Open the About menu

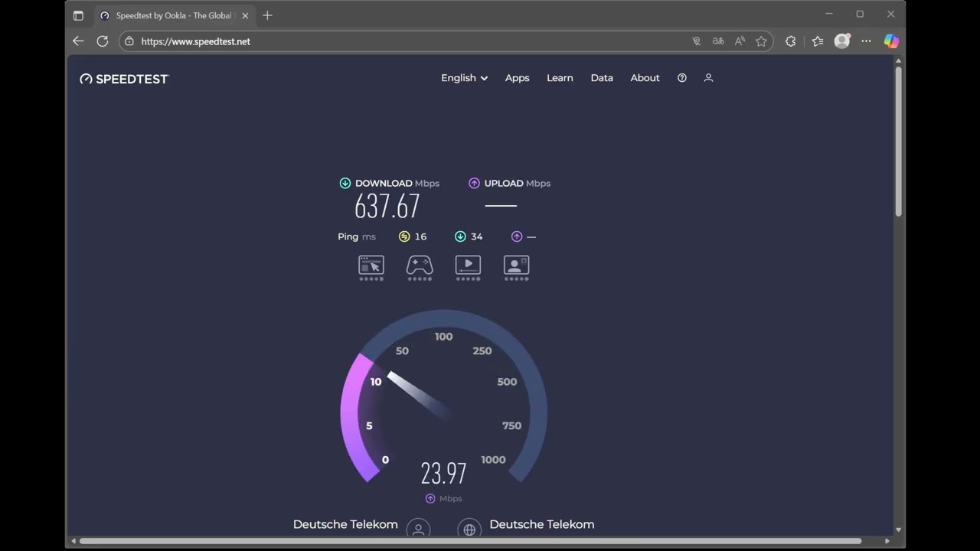coord(645,78)
